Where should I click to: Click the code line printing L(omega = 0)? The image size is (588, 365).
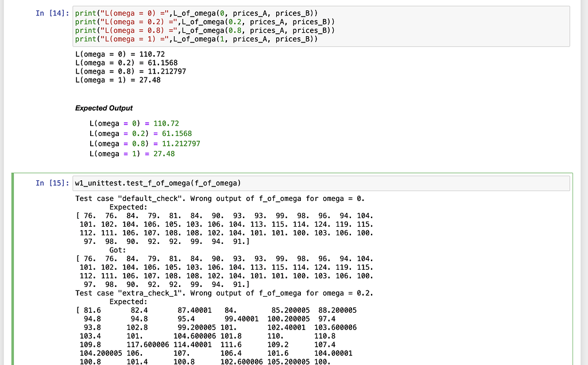[x=196, y=13]
